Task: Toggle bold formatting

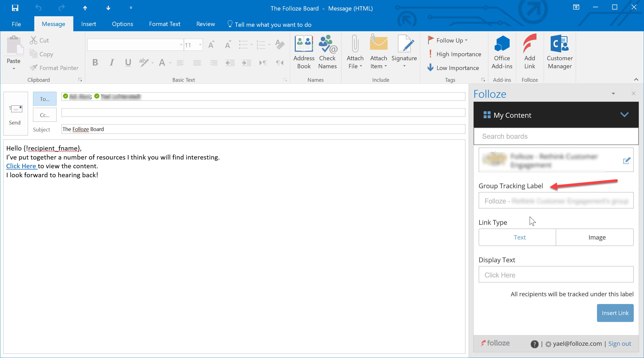Action: coord(95,62)
